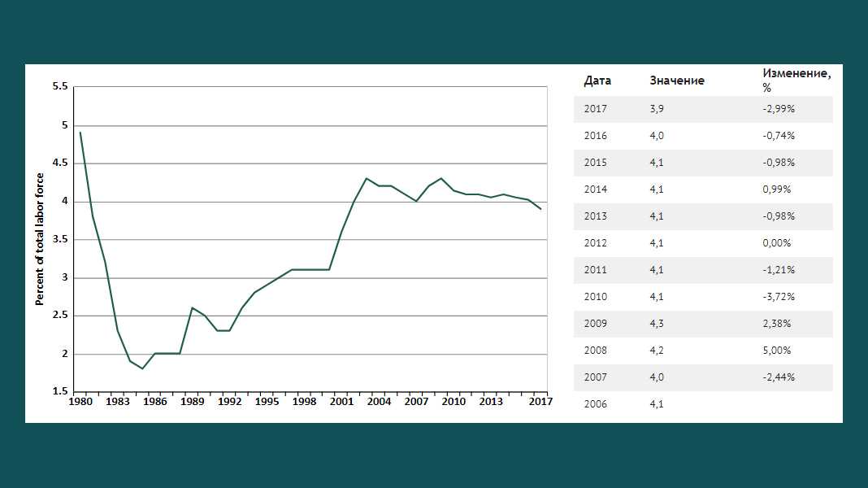The image size is (868, 488).
Task: Click the "Значение" column header
Action: [677, 81]
